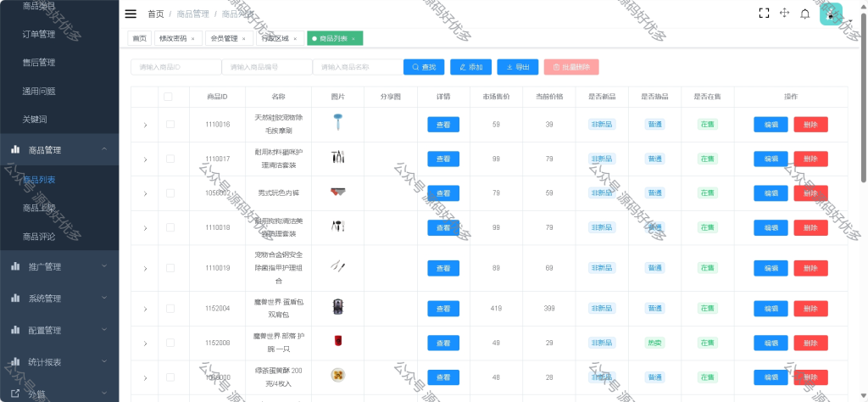Screen dimensions: 868x402
Task: Expand row details for product 1152004
Action: point(145,309)
